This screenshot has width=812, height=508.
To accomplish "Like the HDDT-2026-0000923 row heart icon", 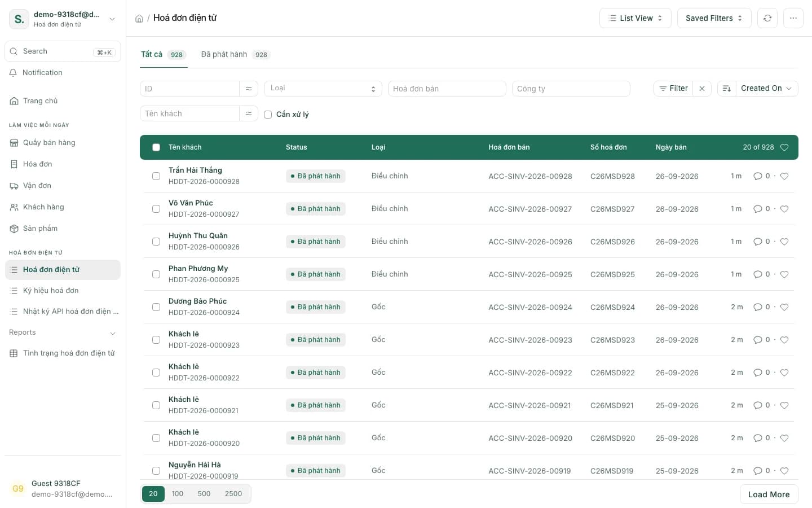I will [x=784, y=340].
